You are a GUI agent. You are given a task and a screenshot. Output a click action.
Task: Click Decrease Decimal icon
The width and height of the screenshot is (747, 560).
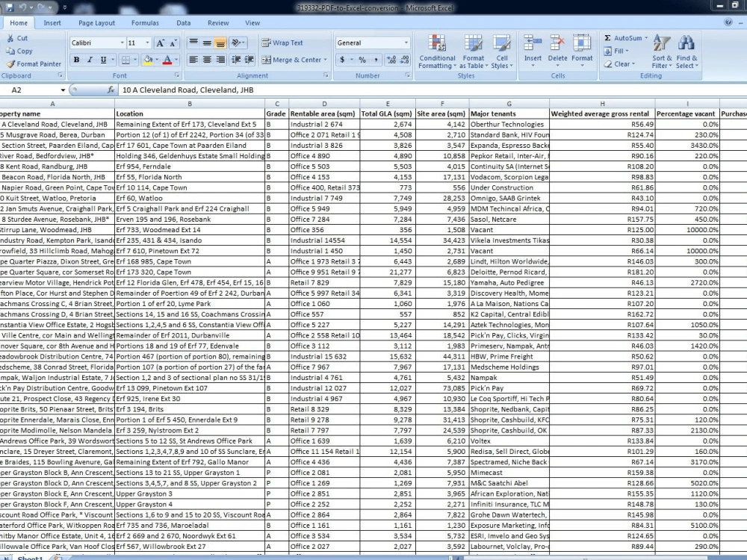tap(404, 60)
